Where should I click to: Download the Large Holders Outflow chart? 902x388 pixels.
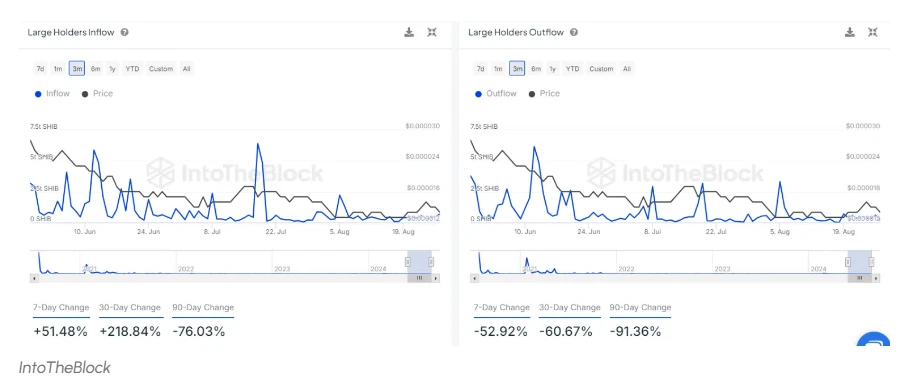(850, 32)
